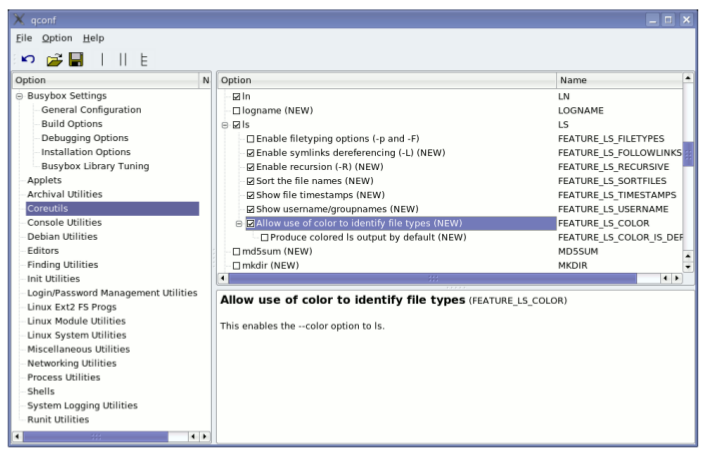
Task: Collapse the ls option tree node
Action: pos(225,124)
